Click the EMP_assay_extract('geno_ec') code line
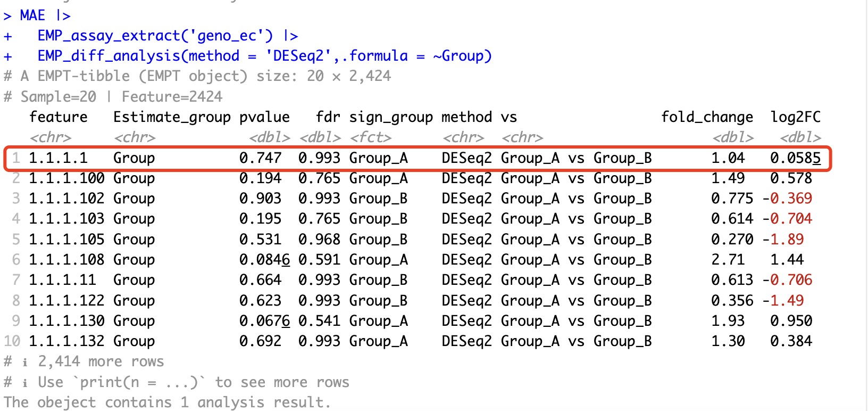The height and width of the screenshot is (411, 868). (155, 36)
